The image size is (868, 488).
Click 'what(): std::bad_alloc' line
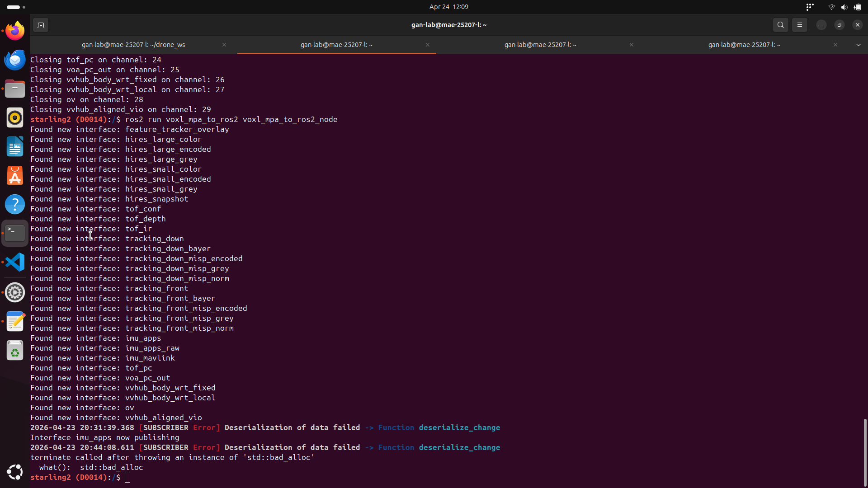91,467
